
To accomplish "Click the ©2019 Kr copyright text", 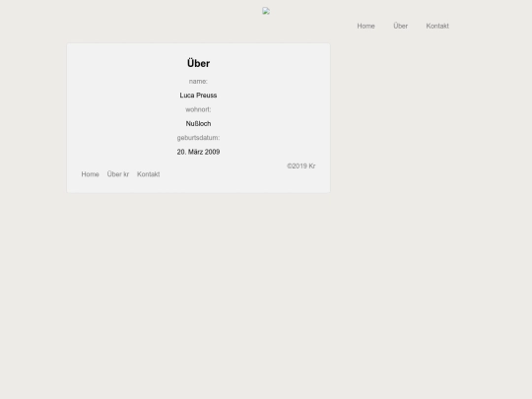I will click(300, 166).
